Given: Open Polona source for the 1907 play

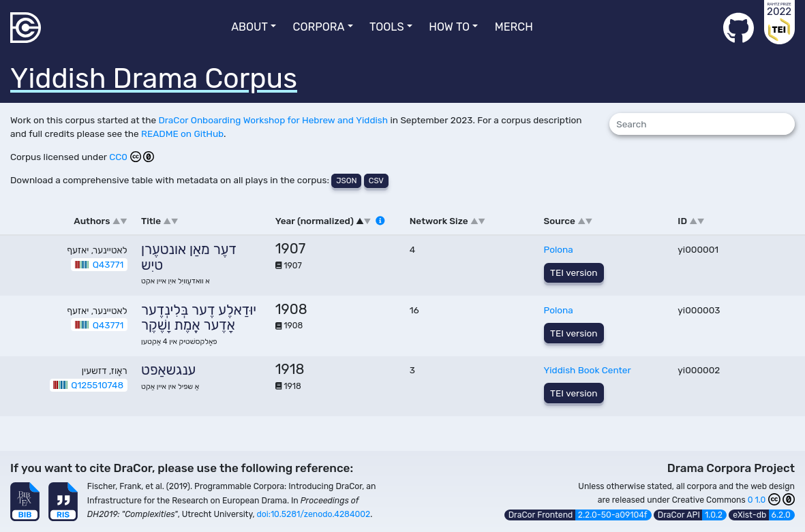Looking at the screenshot, I should (x=558, y=250).
